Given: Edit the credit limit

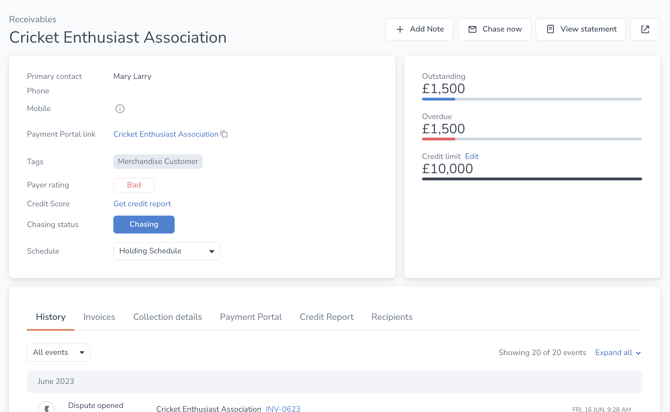Looking at the screenshot, I should coord(471,157).
